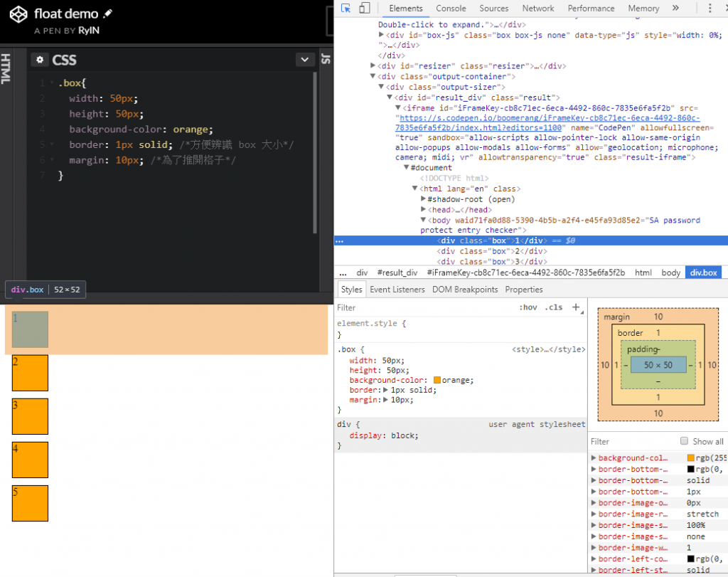Toggle the device toolbar icon
The height and width of the screenshot is (577, 728).
(x=365, y=8)
